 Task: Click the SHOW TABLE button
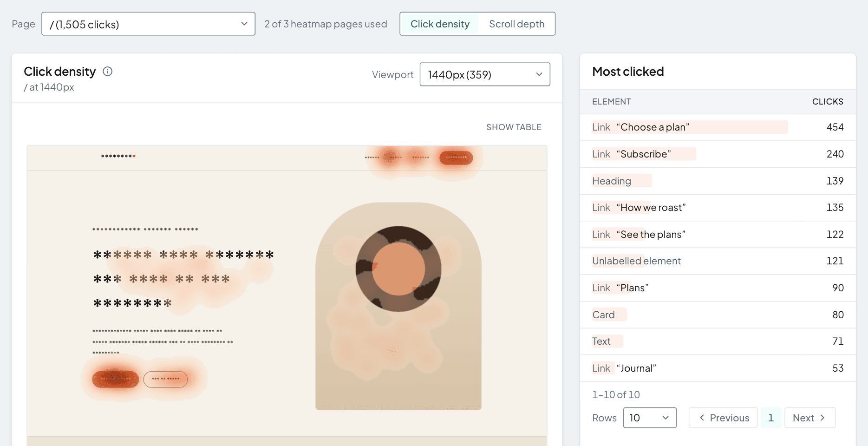point(514,127)
